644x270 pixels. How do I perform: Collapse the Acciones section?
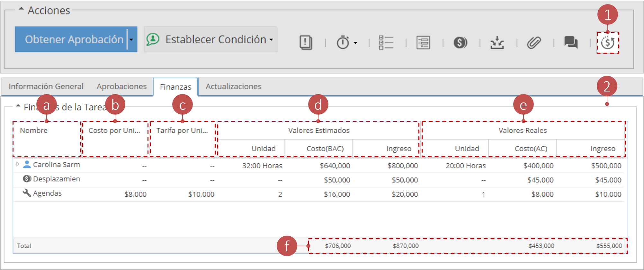click(x=21, y=9)
